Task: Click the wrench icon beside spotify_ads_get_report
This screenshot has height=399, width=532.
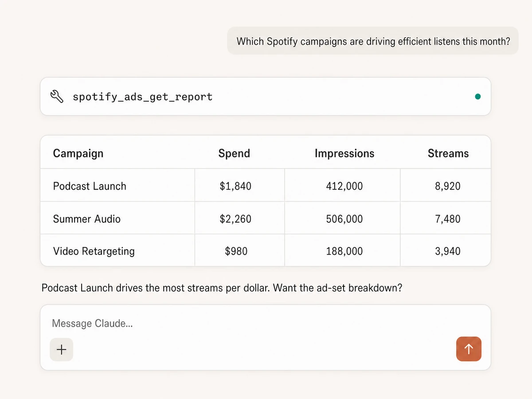Action: [57, 96]
